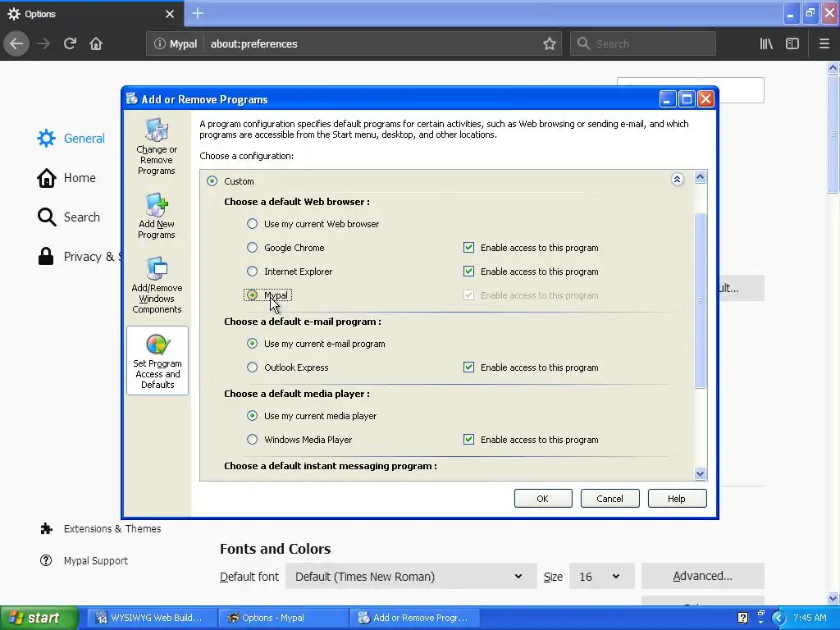Select Change or Remove Programs

point(157,147)
